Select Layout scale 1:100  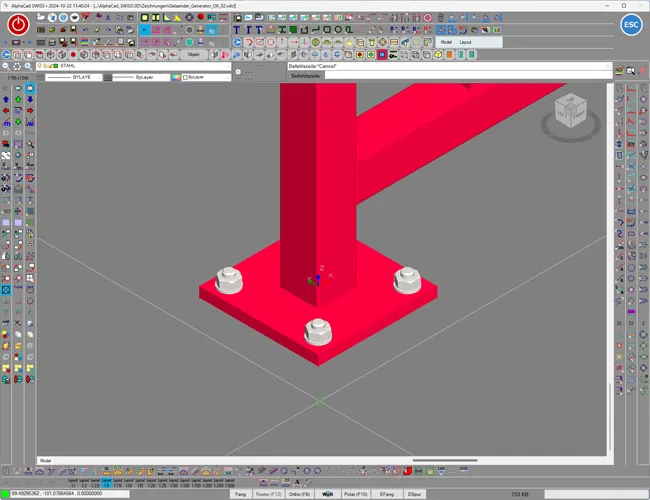[185, 483]
